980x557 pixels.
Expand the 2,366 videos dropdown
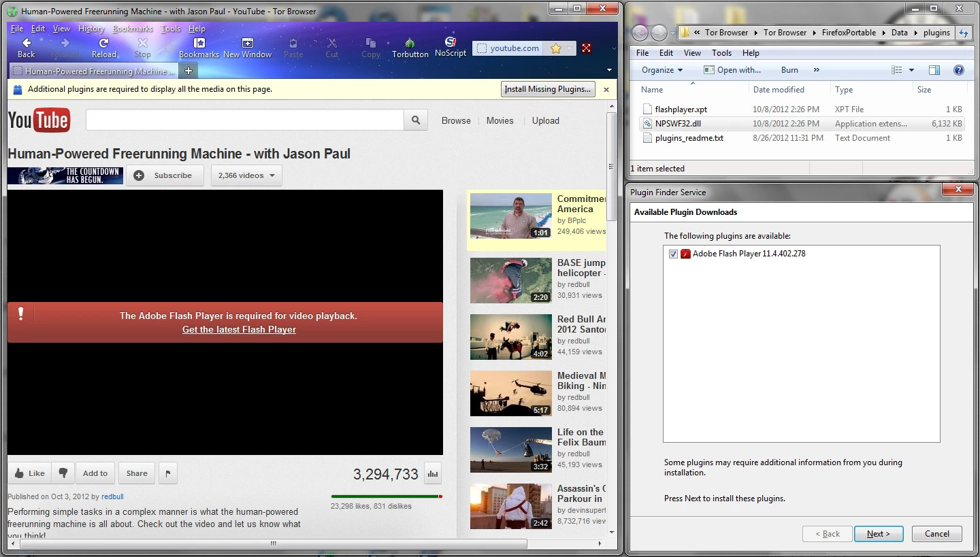pyautogui.click(x=246, y=175)
